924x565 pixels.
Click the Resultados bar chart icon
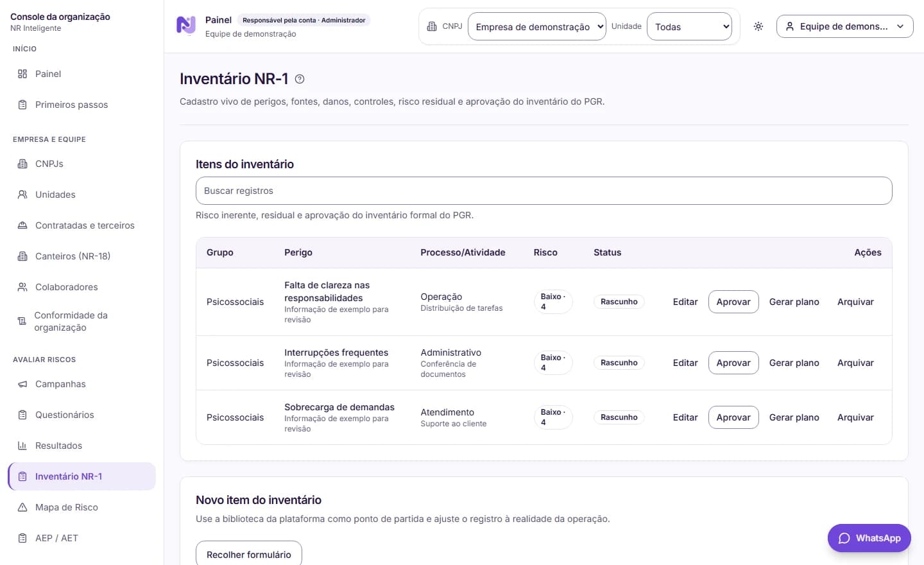tap(22, 446)
